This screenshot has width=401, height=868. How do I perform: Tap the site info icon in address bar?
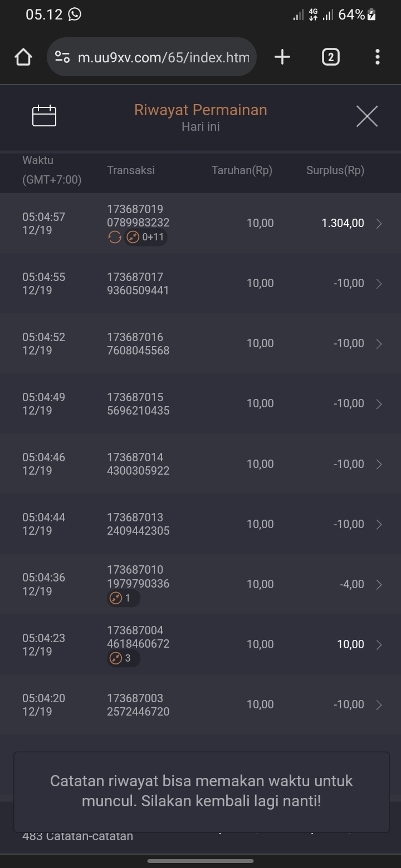63,57
